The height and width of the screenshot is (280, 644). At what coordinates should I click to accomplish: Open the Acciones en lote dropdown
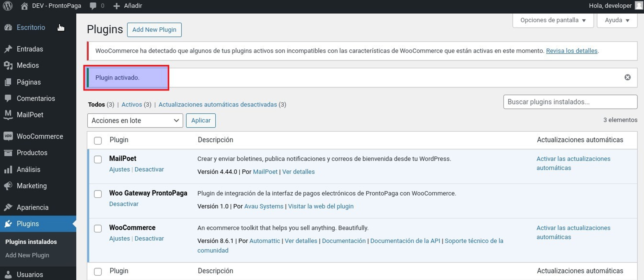click(135, 121)
